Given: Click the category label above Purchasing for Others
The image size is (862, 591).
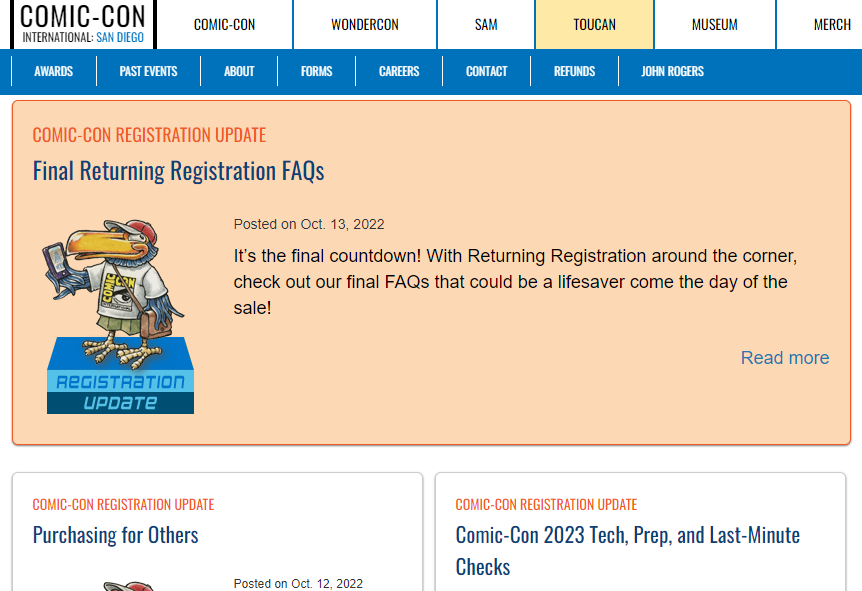Looking at the screenshot, I should (x=123, y=505).
